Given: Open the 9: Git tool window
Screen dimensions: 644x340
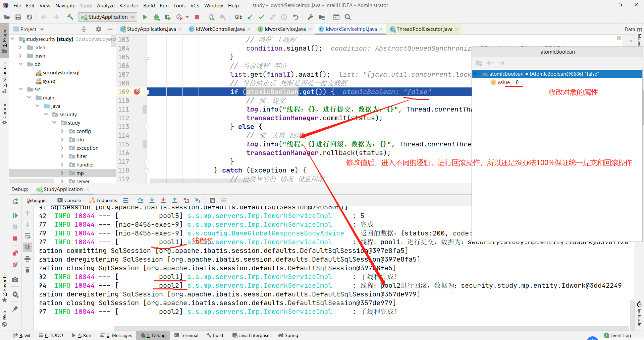Looking at the screenshot, I should [x=22, y=335].
